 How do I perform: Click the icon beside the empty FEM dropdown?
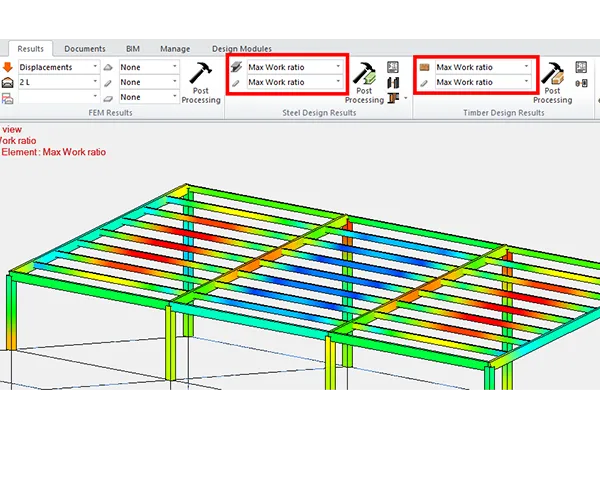8,98
